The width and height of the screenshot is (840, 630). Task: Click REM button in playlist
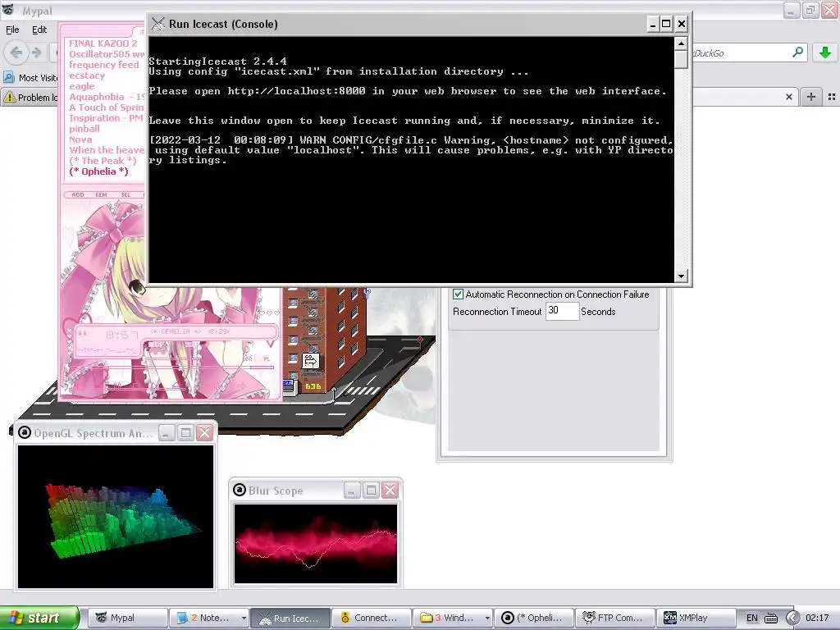(x=101, y=194)
